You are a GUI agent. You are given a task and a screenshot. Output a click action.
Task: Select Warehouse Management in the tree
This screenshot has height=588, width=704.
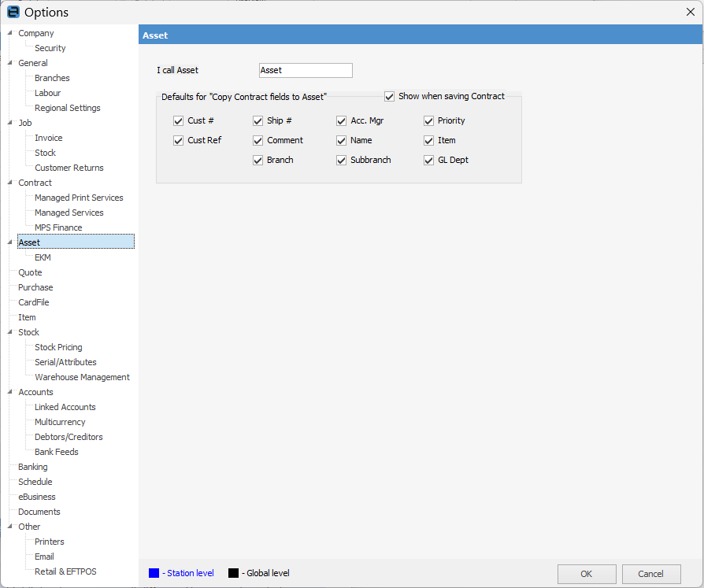coord(82,377)
